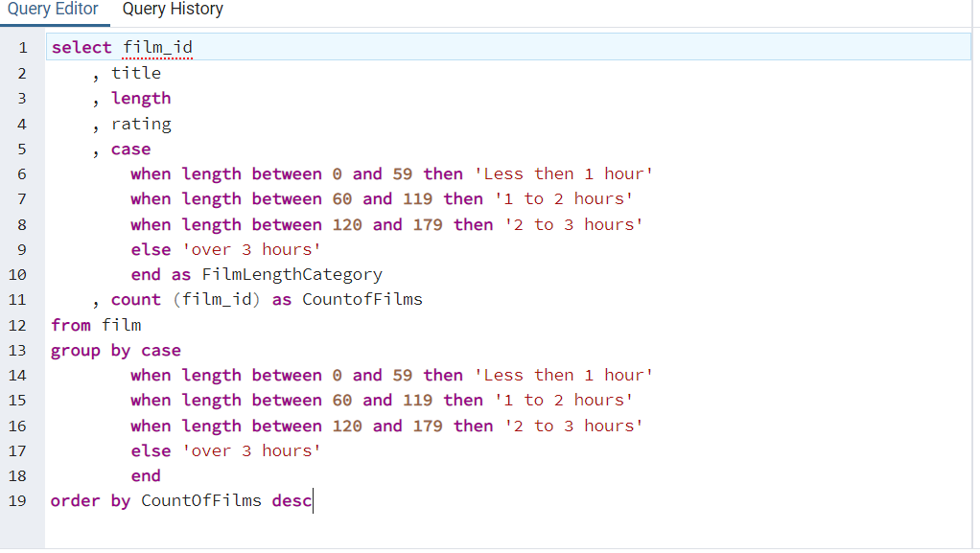The height and width of the screenshot is (553, 980).
Task: Click CountOfFilms on line 19
Action: coord(201,500)
